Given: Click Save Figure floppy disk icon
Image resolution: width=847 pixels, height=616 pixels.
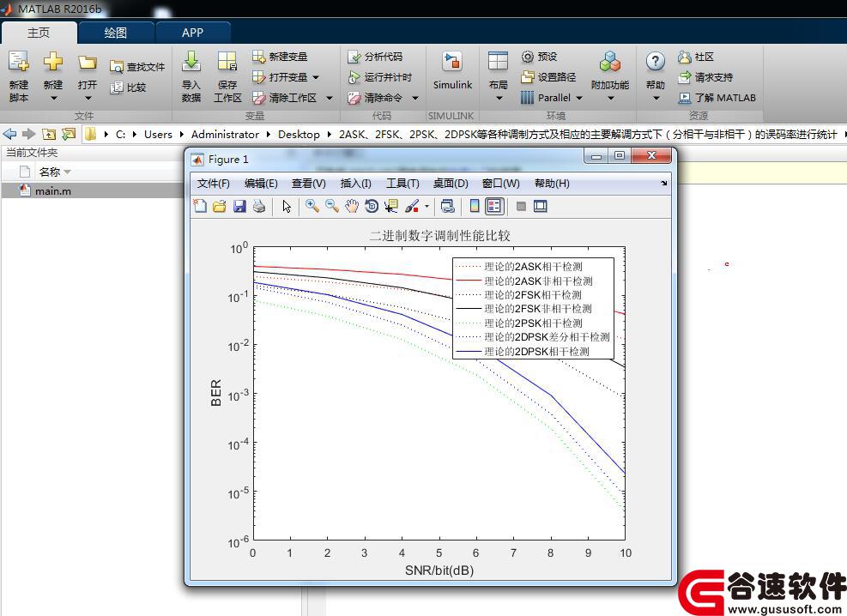Looking at the screenshot, I should [239, 206].
